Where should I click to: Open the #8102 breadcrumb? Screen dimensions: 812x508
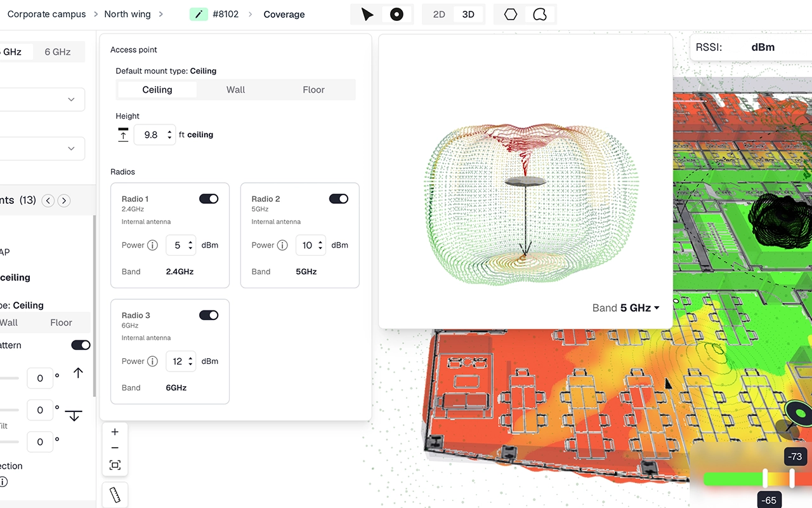tap(226, 14)
